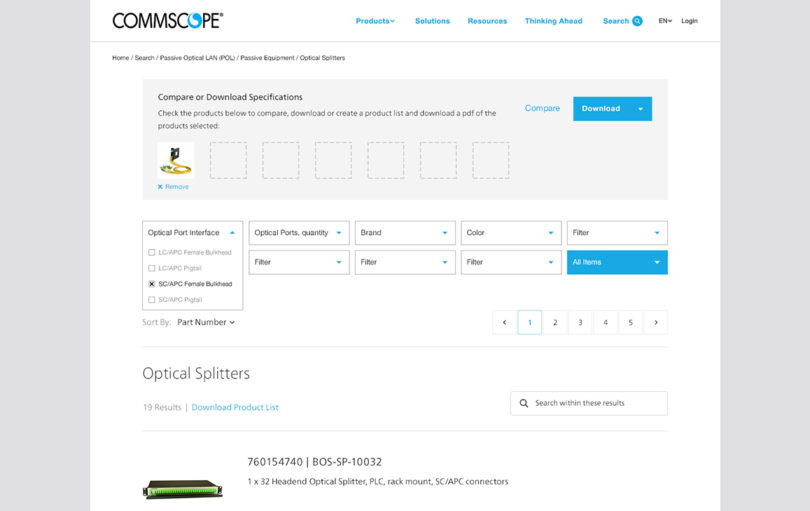The width and height of the screenshot is (810, 511).
Task: Open Optical Ports, quantity filter
Action: [x=299, y=233]
